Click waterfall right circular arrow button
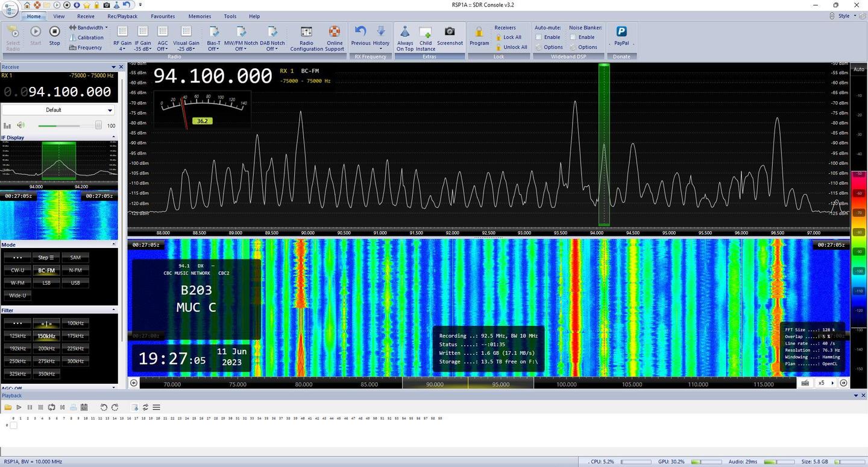This screenshot has width=868, height=467. pyautogui.click(x=843, y=383)
